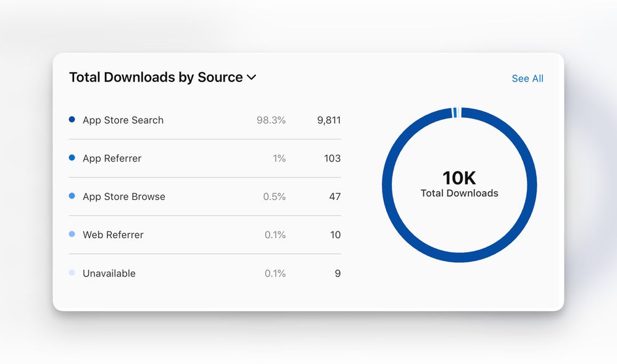
Task: Click the Unavailable 0.1% value
Action: pyautogui.click(x=275, y=273)
